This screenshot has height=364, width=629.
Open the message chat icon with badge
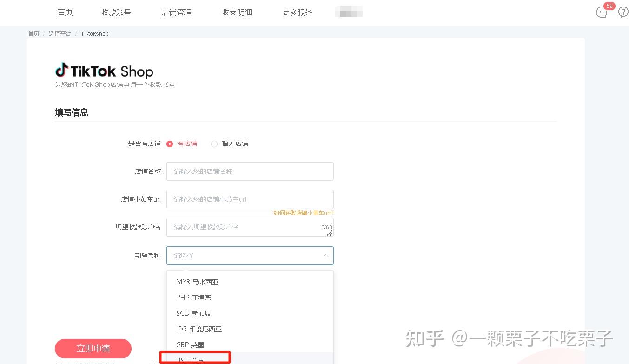602,13
